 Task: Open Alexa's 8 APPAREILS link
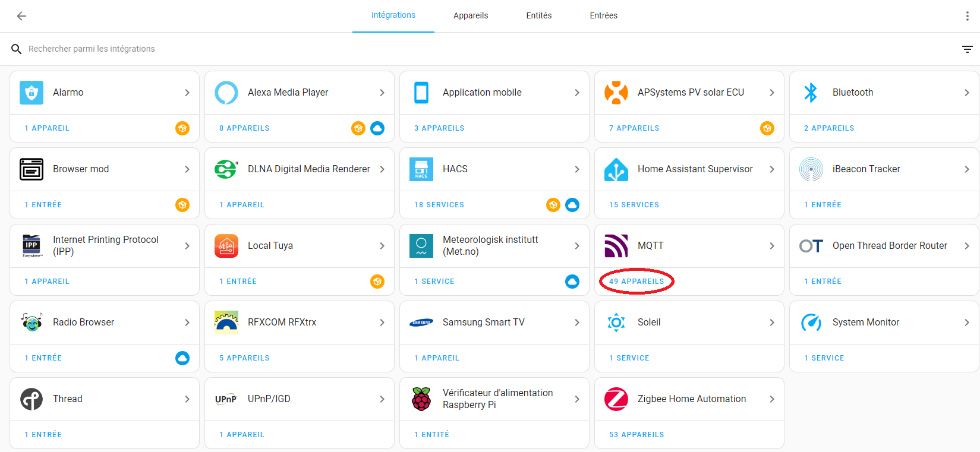(244, 128)
